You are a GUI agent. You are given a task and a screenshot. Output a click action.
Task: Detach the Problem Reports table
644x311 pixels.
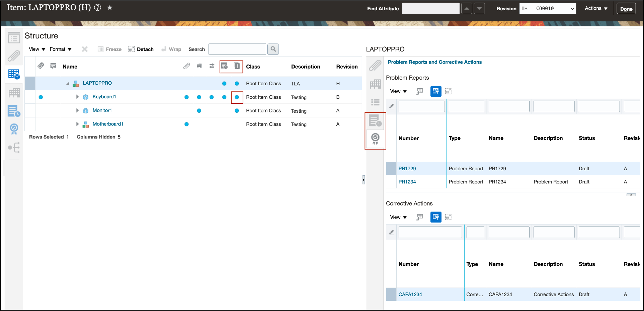pos(448,91)
